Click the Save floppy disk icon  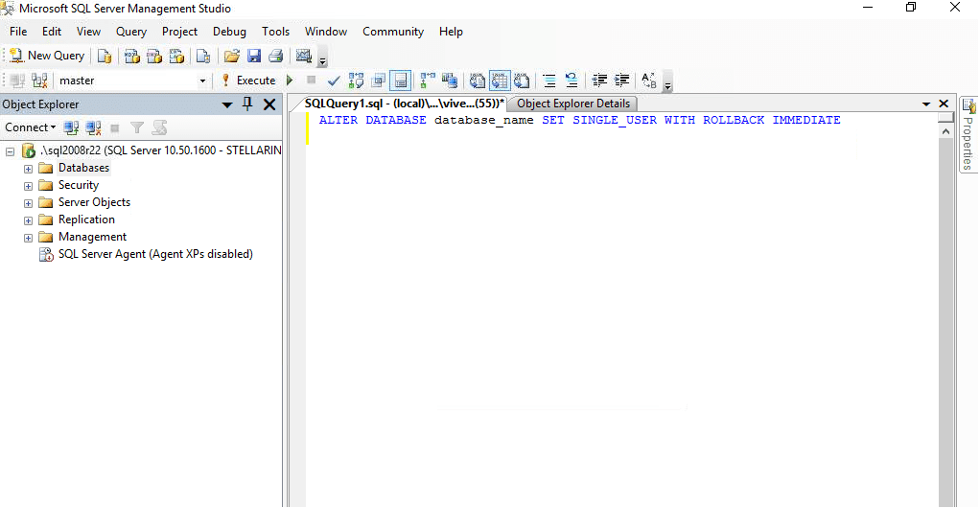tap(254, 57)
